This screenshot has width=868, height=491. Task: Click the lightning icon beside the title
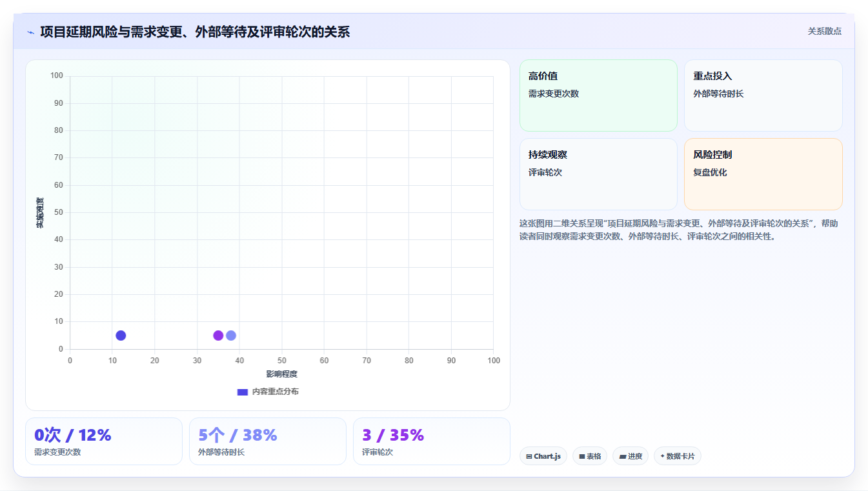click(30, 32)
